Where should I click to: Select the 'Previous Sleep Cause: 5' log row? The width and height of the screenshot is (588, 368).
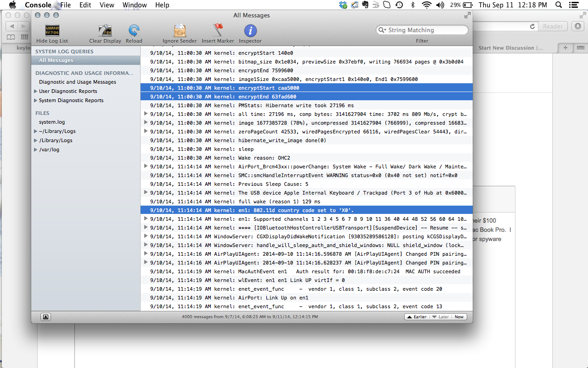click(x=306, y=184)
